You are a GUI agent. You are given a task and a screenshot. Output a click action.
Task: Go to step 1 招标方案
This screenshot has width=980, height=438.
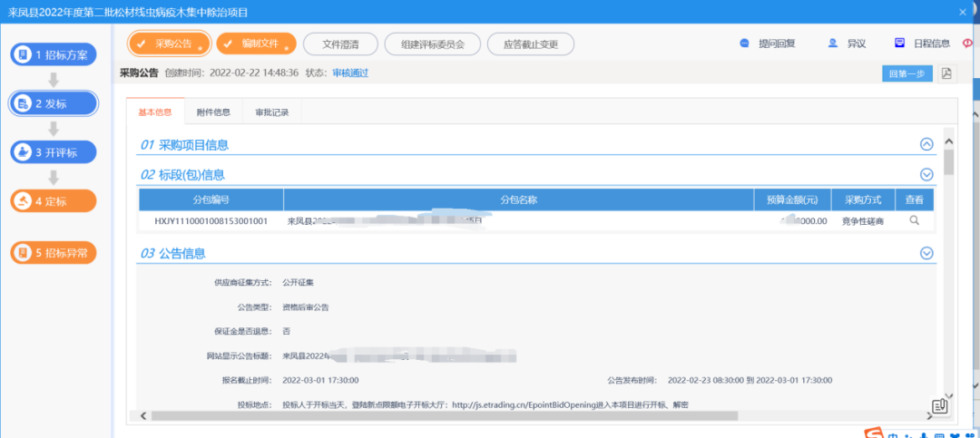coord(54,55)
